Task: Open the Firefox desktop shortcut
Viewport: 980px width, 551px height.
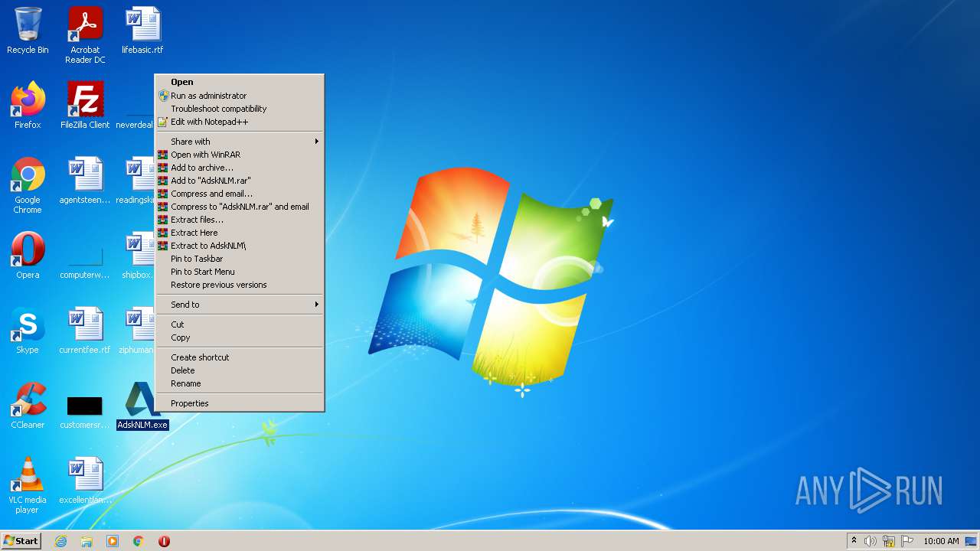Action: (x=28, y=106)
